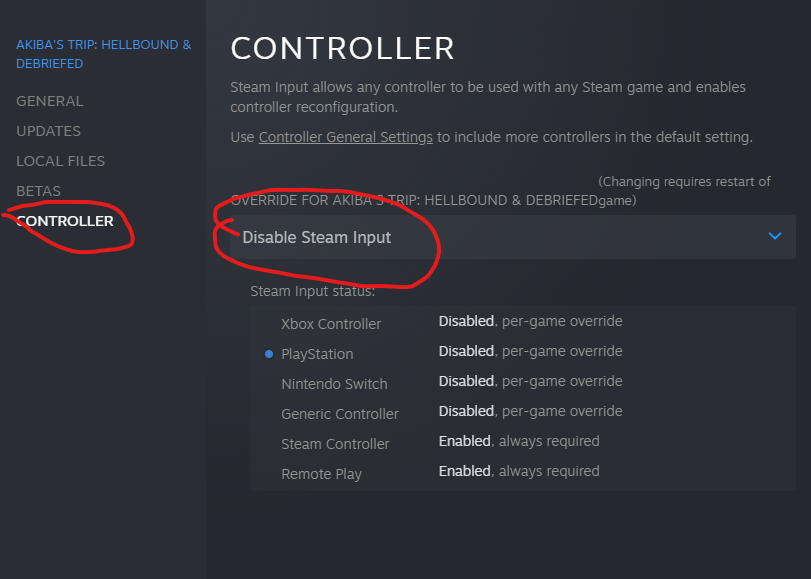Click the PlayStation status row label
Screen dimensions: 811x579
317,354
